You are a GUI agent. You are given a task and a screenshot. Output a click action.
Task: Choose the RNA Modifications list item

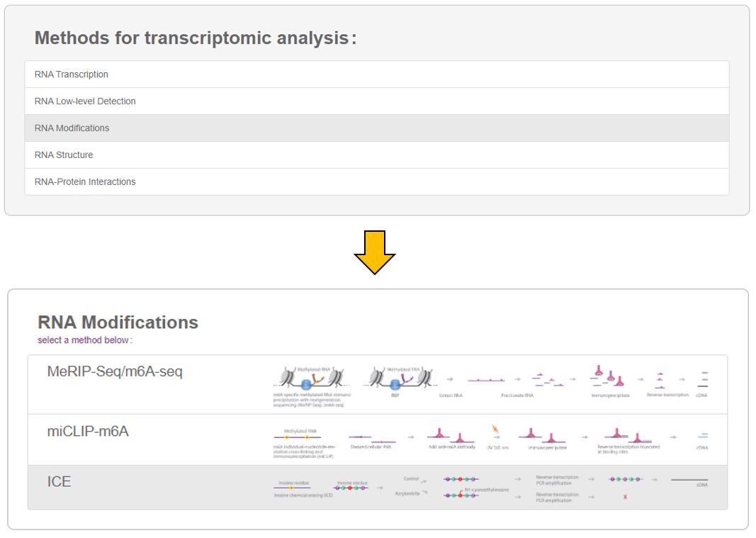click(x=72, y=128)
